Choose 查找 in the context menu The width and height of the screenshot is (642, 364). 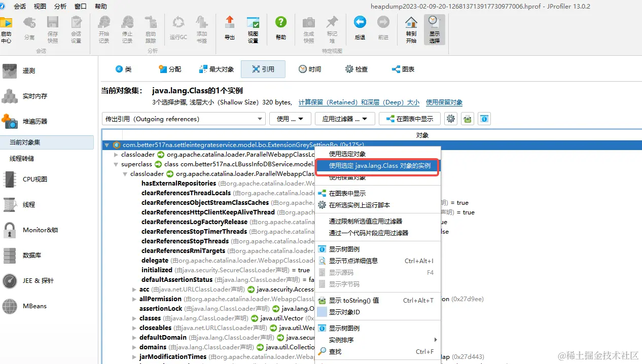tap(378, 351)
